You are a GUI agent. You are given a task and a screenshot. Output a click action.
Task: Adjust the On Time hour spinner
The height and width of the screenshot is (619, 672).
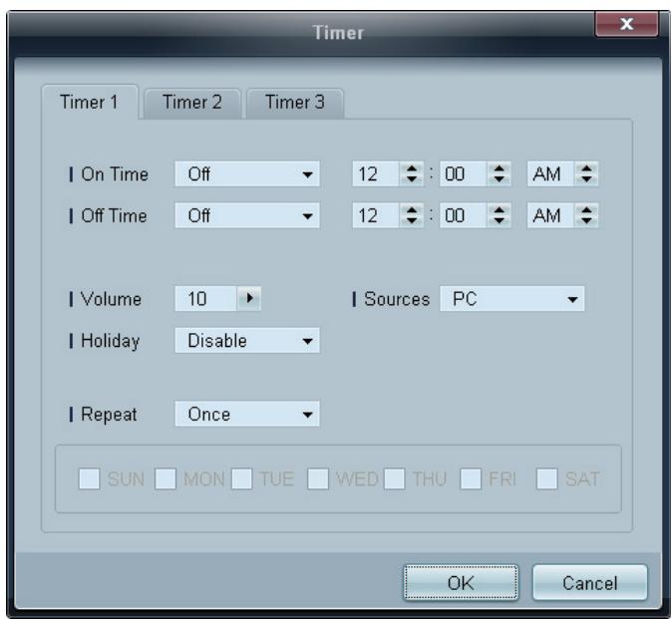coord(412,173)
